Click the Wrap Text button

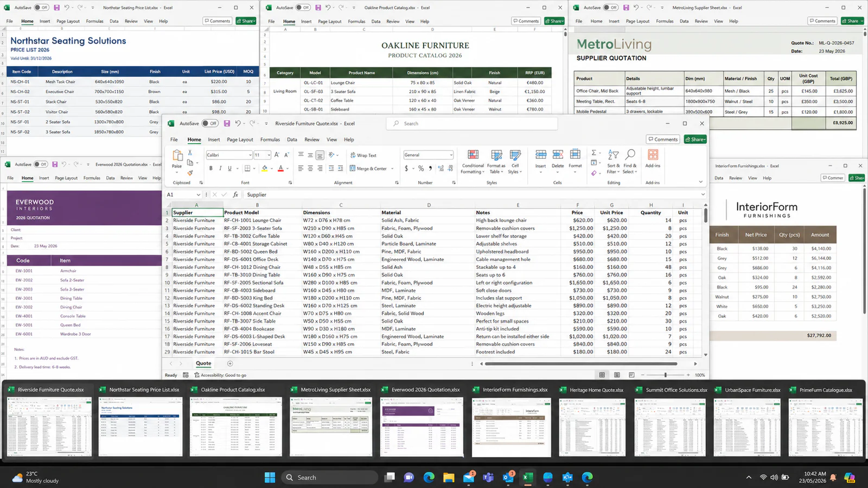click(363, 155)
